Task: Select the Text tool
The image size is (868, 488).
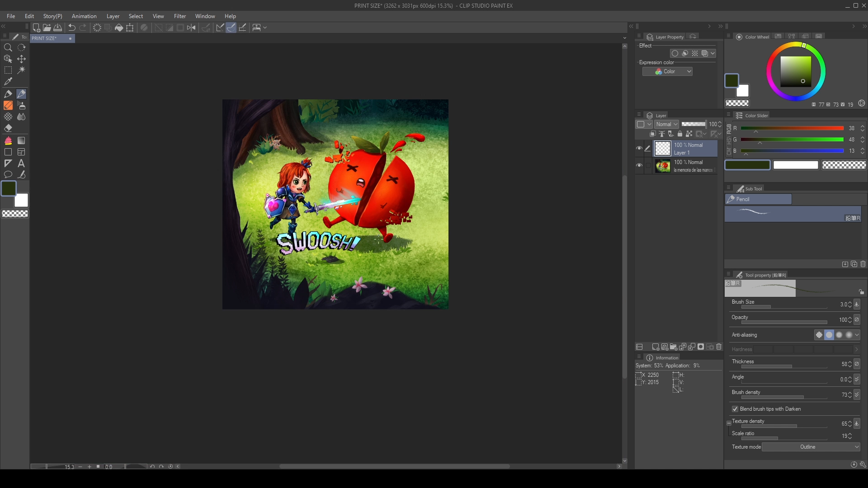Action: click(21, 163)
